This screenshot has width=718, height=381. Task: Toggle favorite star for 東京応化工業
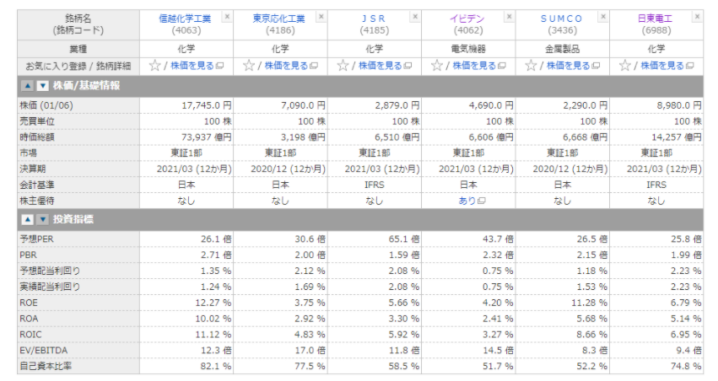(x=249, y=65)
